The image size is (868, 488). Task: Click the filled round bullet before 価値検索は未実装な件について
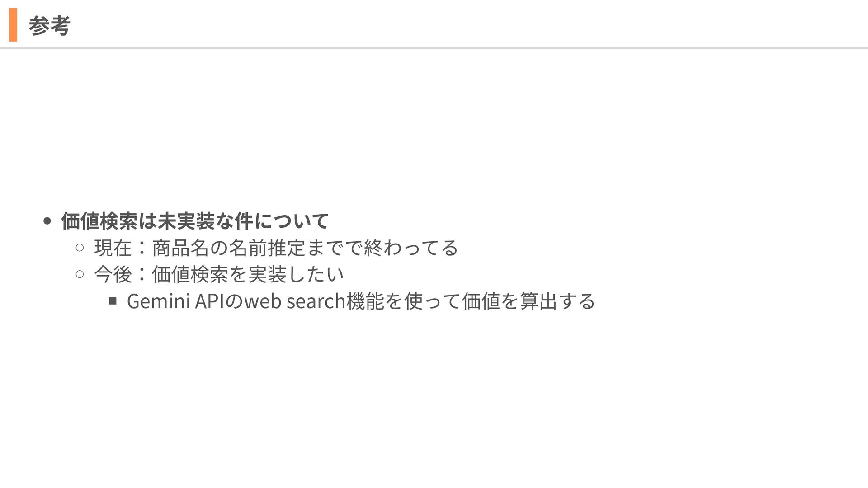[47, 221]
